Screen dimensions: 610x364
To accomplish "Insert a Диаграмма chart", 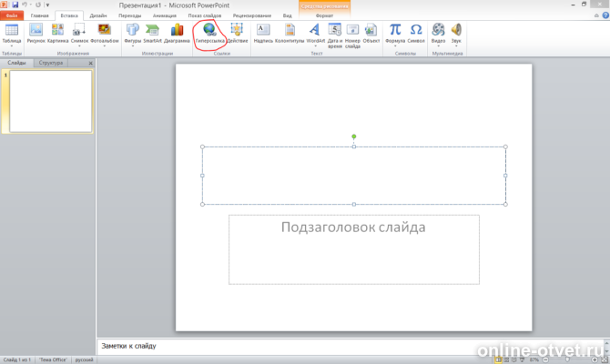I will tap(177, 30).
